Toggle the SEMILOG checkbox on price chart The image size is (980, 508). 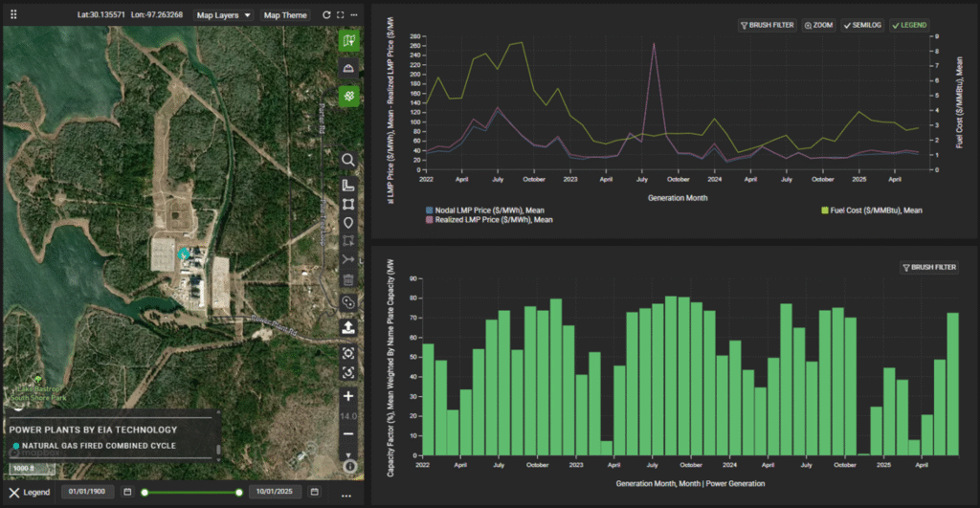pos(861,25)
